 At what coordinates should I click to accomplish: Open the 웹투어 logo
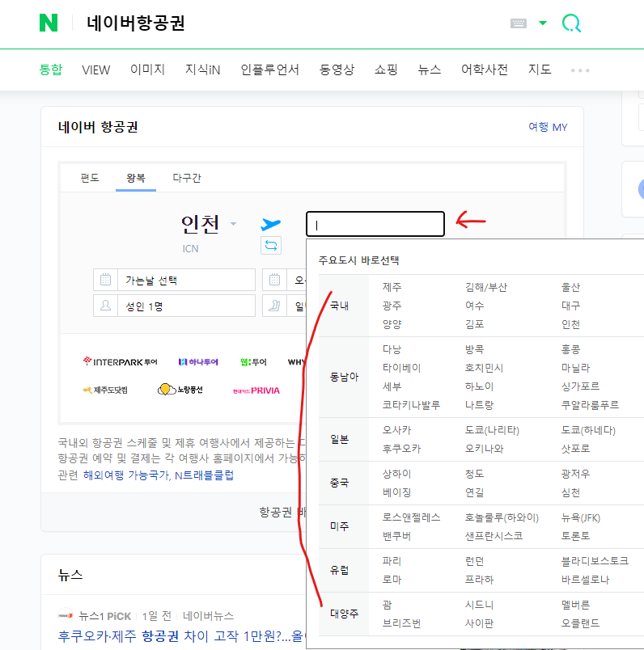coord(253,362)
